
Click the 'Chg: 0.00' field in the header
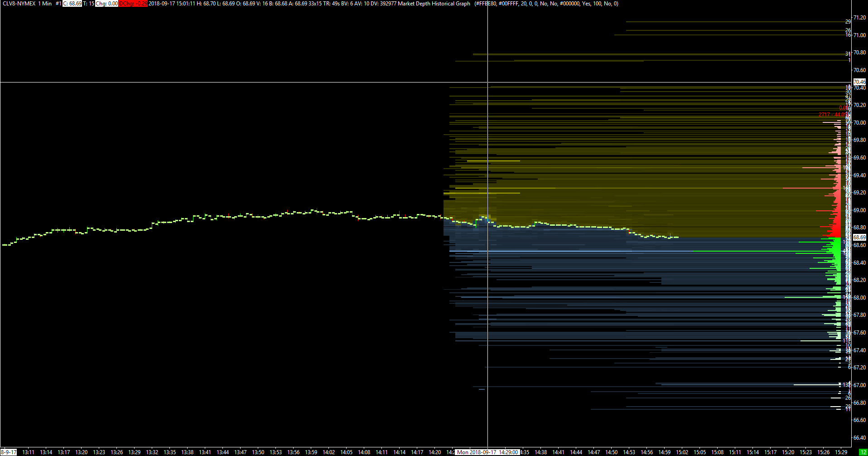point(106,4)
